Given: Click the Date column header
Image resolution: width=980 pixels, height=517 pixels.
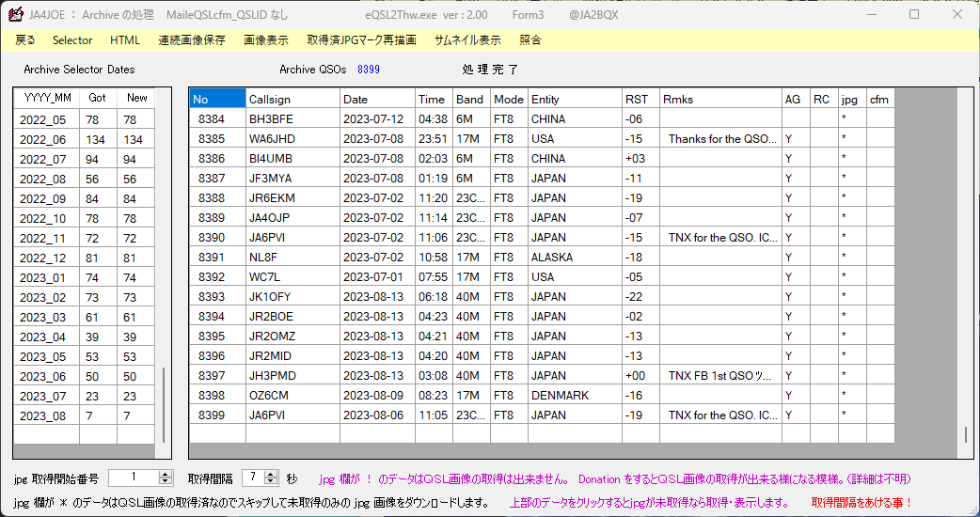Looking at the screenshot, I should pyautogui.click(x=377, y=99).
